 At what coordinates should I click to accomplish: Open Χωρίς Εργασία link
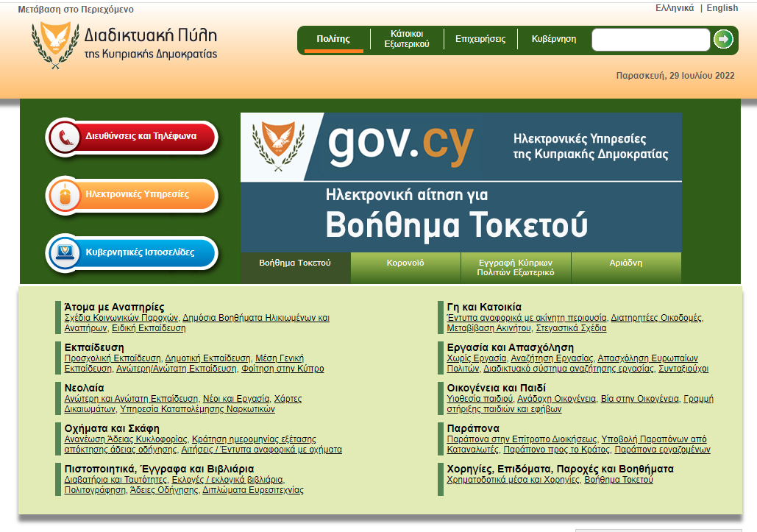coord(477,358)
